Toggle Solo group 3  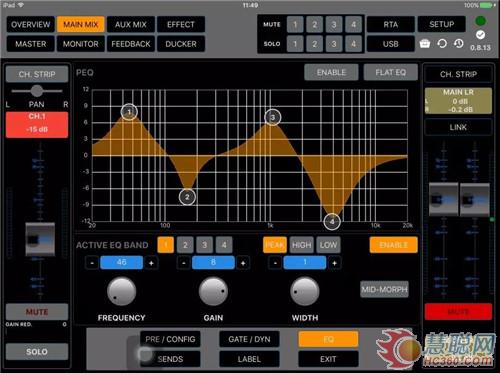click(x=334, y=44)
